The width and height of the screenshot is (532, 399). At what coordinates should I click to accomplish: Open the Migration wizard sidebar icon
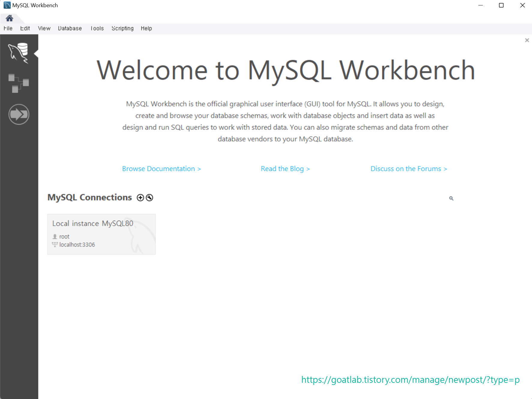[19, 114]
